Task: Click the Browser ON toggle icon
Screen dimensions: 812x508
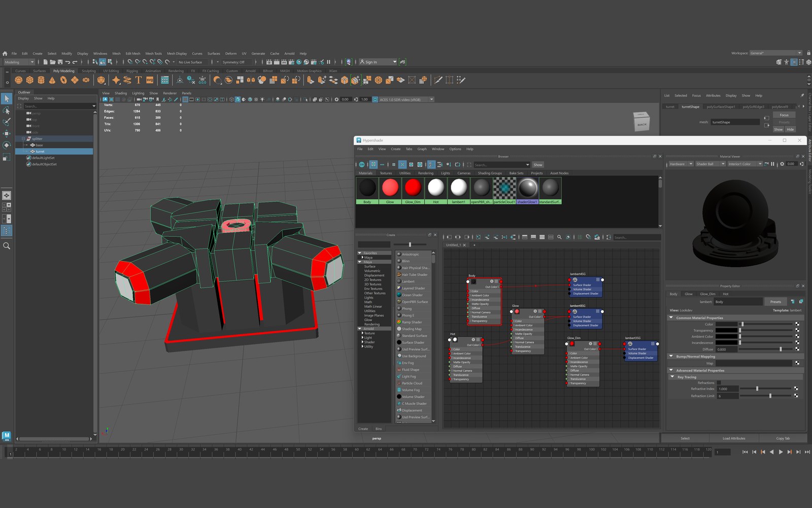Action: (x=362, y=165)
